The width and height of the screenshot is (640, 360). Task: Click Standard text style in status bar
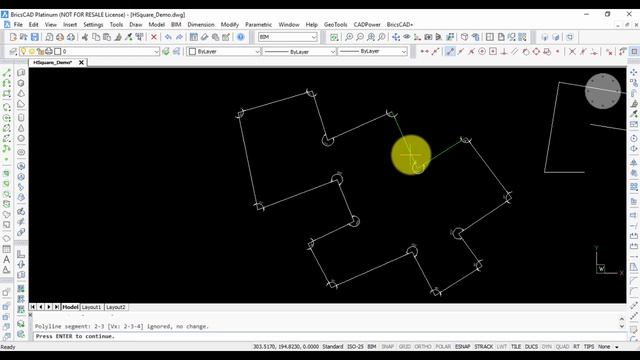click(333, 347)
